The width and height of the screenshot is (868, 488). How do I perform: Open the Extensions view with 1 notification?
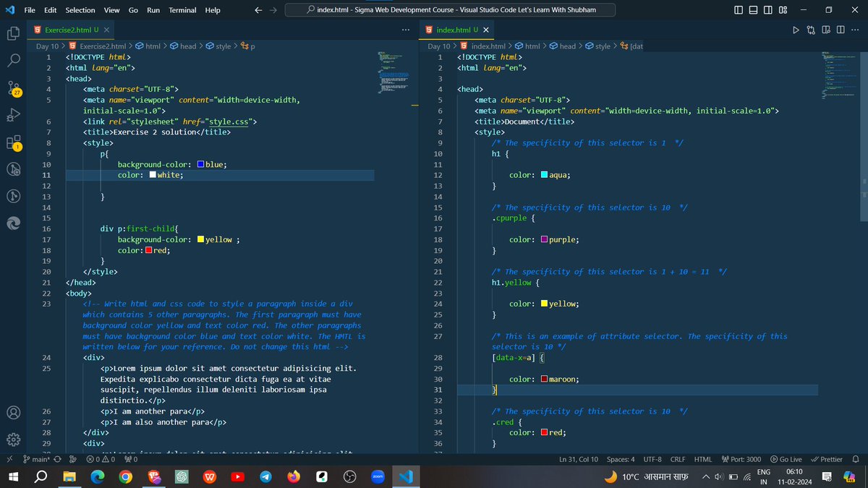pyautogui.click(x=13, y=142)
